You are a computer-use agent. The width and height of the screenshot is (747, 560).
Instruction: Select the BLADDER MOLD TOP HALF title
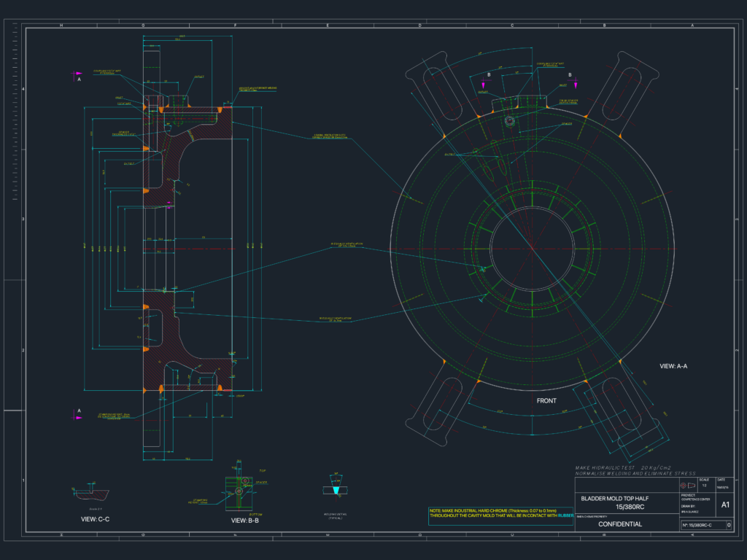coord(614,499)
